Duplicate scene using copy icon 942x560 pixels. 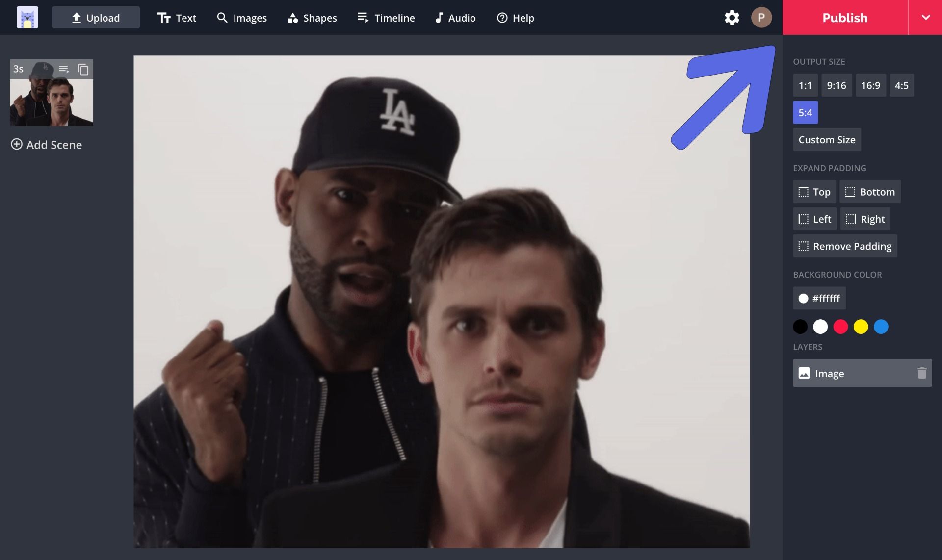pos(83,69)
